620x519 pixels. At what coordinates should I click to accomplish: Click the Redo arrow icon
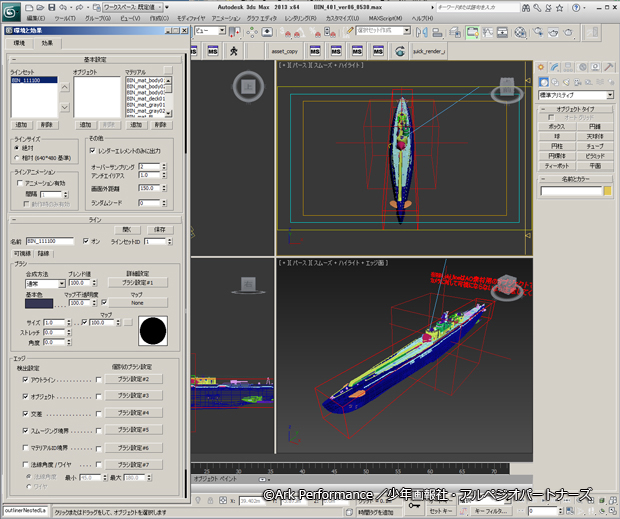tap(79, 8)
